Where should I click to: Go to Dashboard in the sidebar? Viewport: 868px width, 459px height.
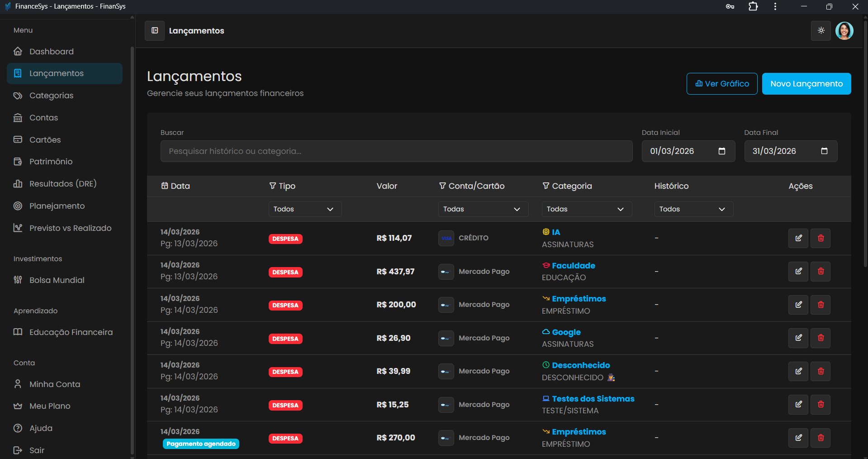pos(51,52)
